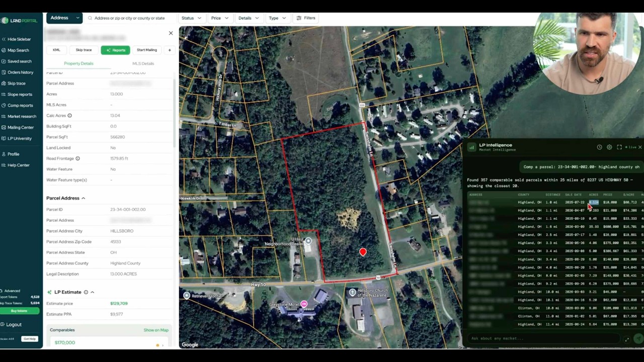Click the search magnifier icon in address field
The height and width of the screenshot is (362, 644).
coord(90,18)
